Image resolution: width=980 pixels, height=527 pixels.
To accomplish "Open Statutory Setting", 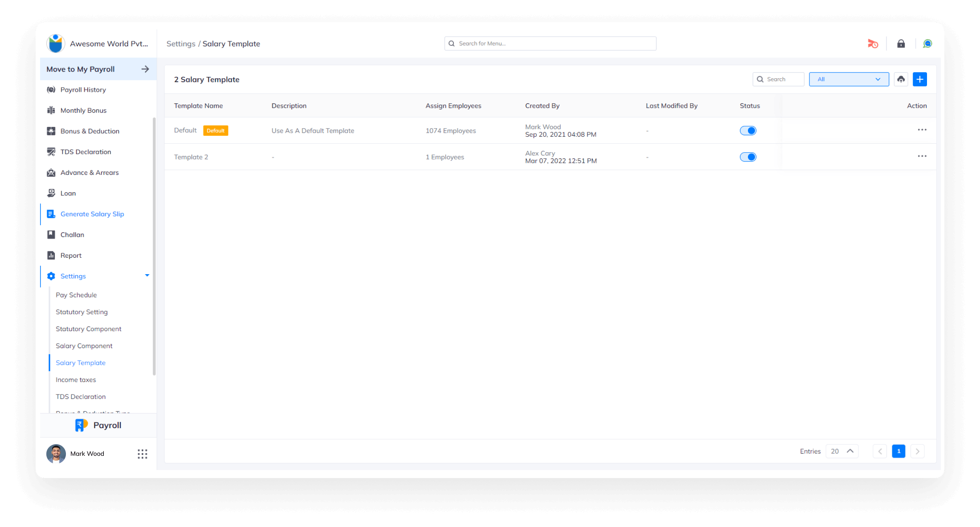I will pos(82,312).
